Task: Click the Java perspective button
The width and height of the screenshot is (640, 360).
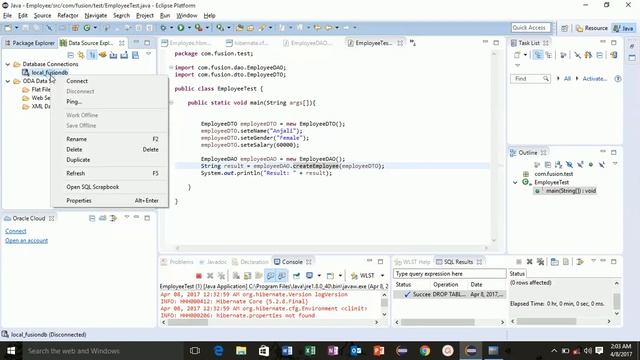Action: 624,28
